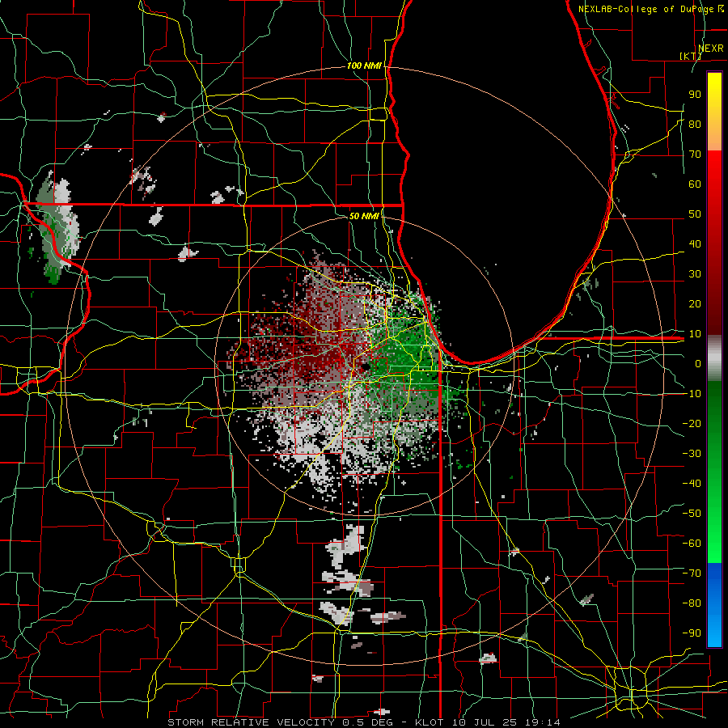Select the -90 knot scale label
728x728 pixels.
tap(692, 633)
